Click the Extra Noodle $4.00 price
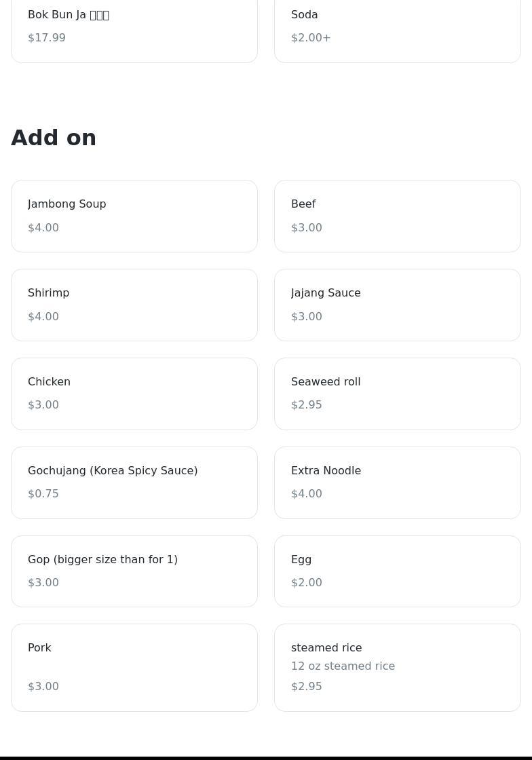Image resolution: width=532 pixels, height=760 pixels. 307,494
